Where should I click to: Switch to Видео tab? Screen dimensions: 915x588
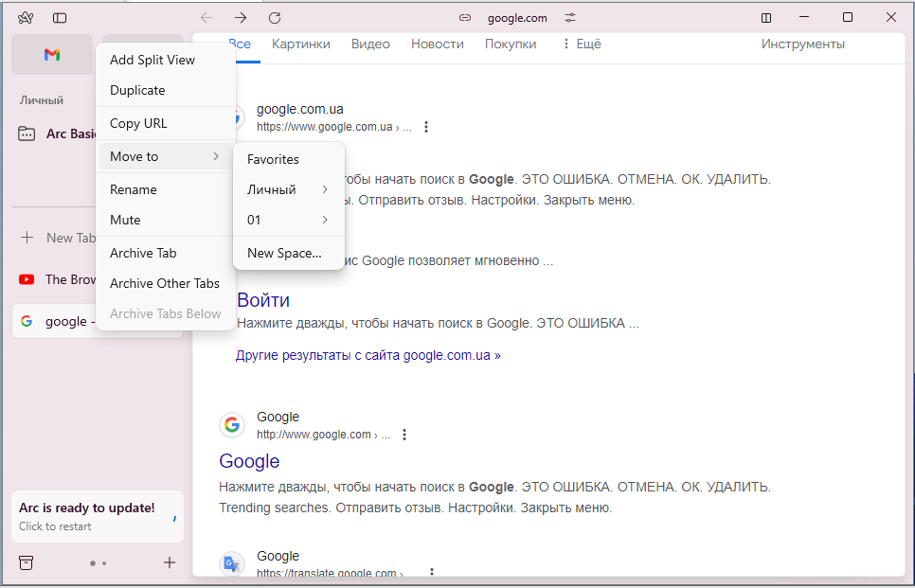370,44
